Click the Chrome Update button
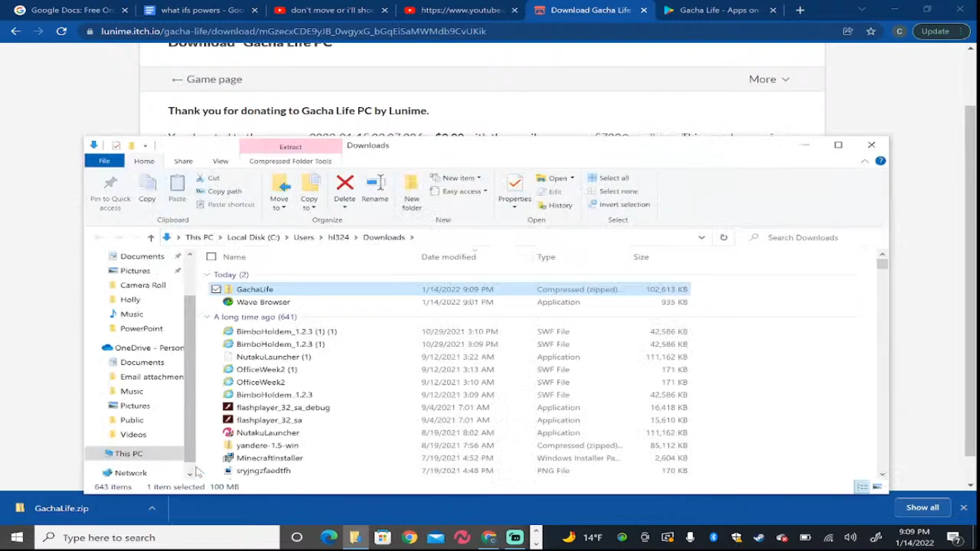 941,31
